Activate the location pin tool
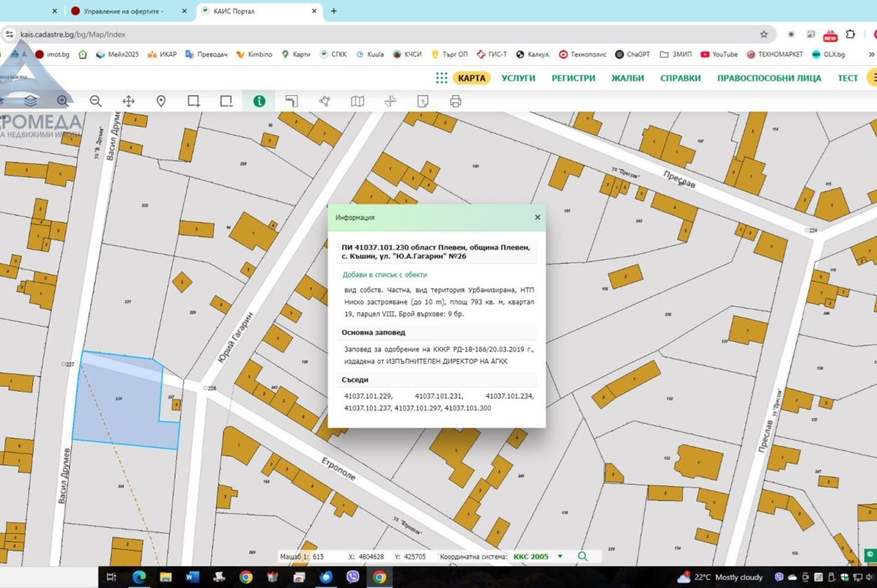 [160, 101]
